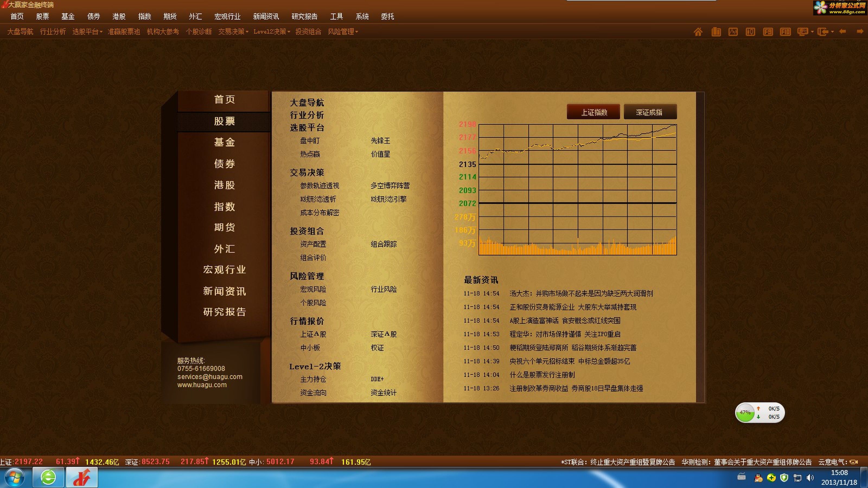Open 权证 quotes link
This screenshot has height=488, width=868.
(x=377, y=348)
